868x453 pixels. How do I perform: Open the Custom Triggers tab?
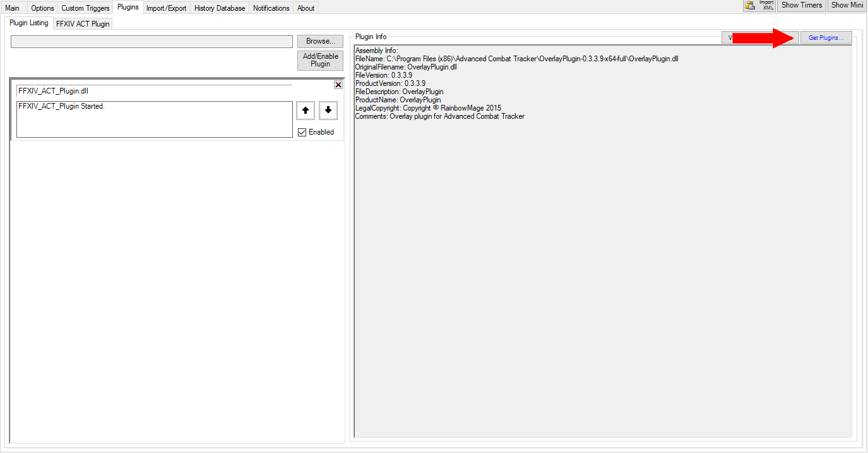pyautogui.click(x=85, y=8)
